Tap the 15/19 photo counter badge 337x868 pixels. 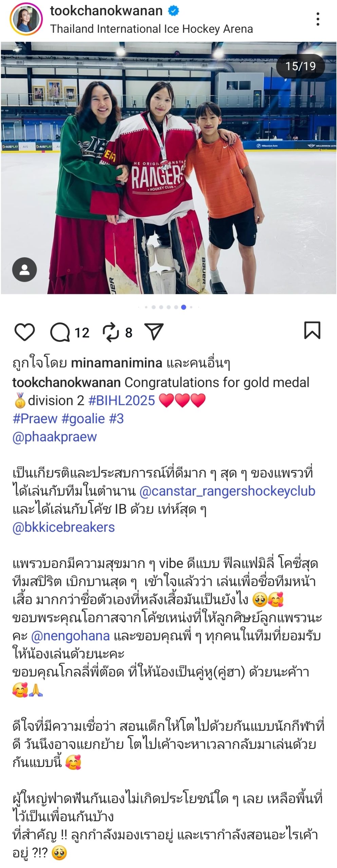point(300,66)
